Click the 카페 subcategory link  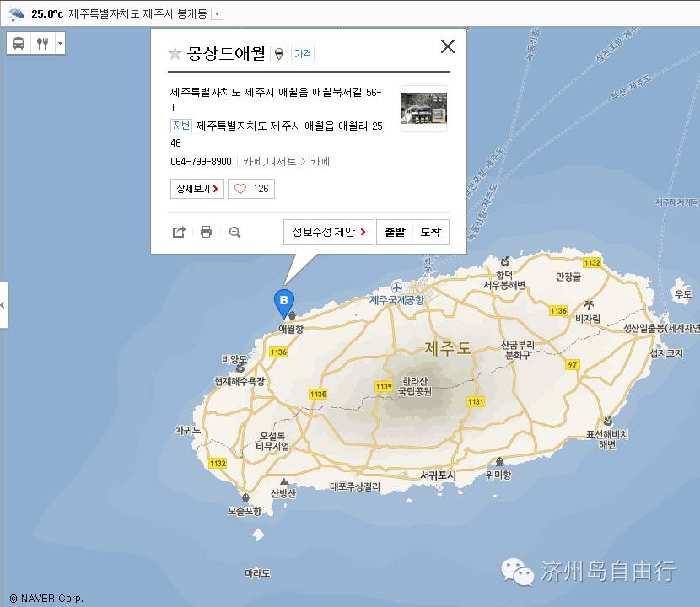click(x=320, y=162)
